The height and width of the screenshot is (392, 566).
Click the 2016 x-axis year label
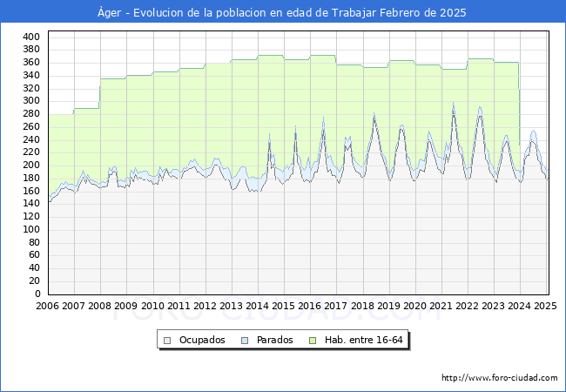pos(310,306)
